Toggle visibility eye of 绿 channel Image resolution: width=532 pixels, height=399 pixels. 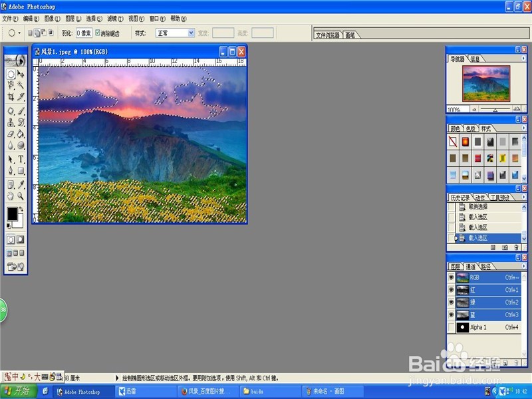point(452,302)
